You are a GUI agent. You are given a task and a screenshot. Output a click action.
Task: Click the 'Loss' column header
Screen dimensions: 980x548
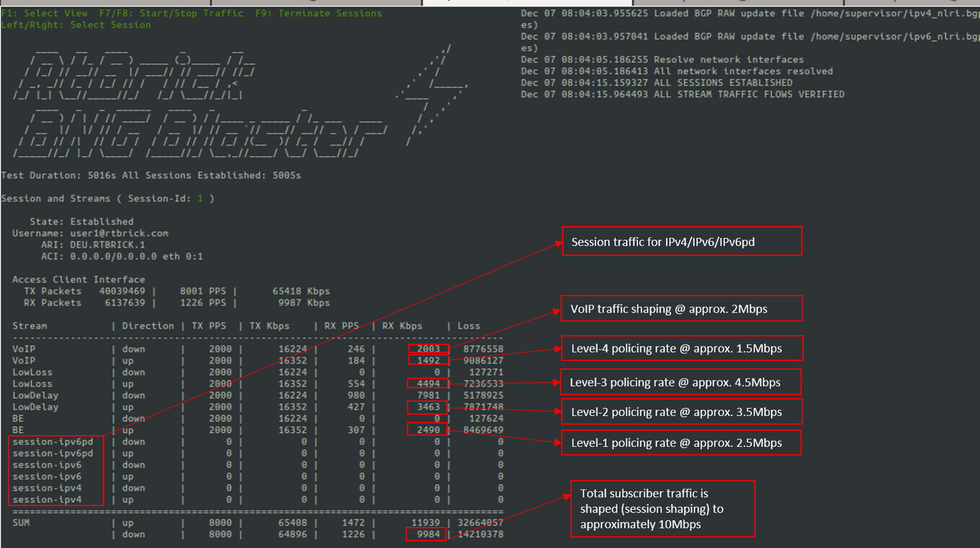pyautogui.click(x=468, y=325)
